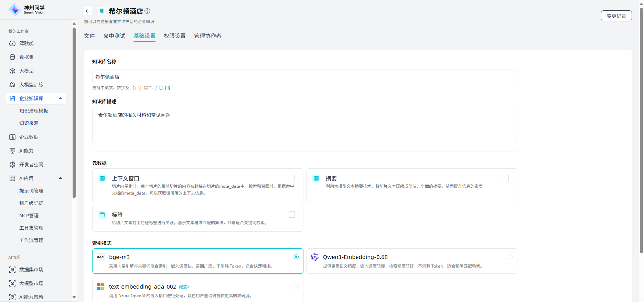
Task: Click the Microsoft logo of text-embedding-ada-002
Action: coord(101,287)
